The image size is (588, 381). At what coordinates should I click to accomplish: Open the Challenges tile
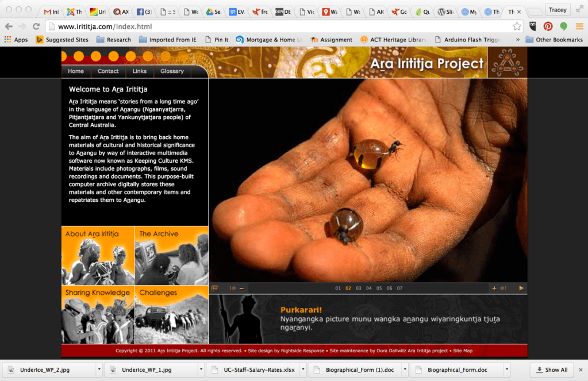tap(172, 314)
